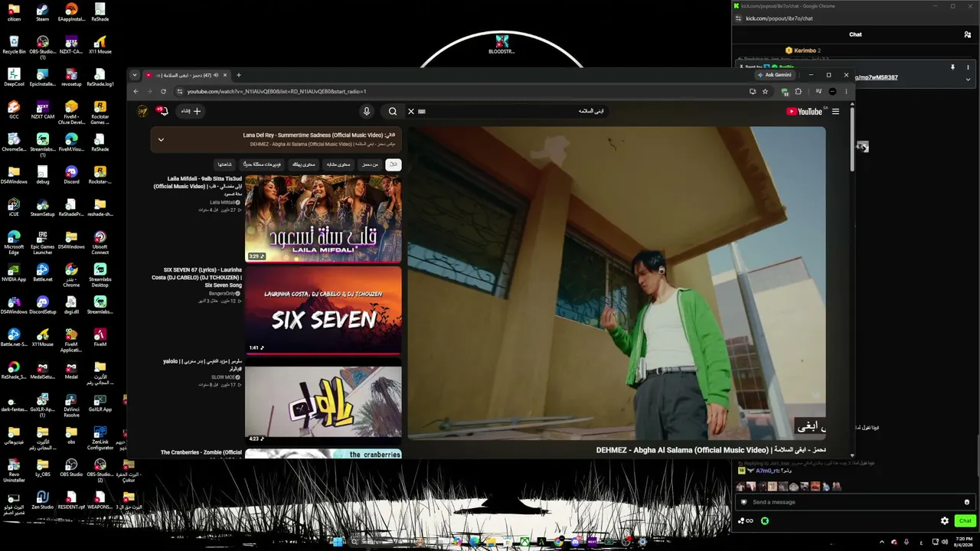Viewport: 980px width, 551px height.
Task: Open the SIX SEVEN video thumbnail
Action: 323,309
